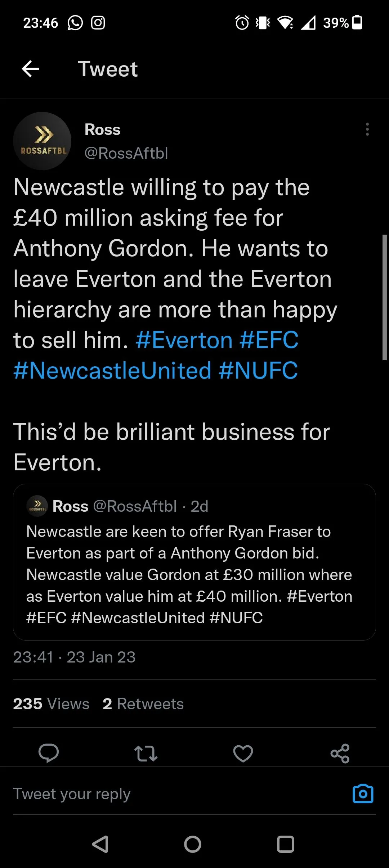Screen dimensions: 389x868
Task: Open the #NewcastleUnited hashtag link
Action: 112,371
